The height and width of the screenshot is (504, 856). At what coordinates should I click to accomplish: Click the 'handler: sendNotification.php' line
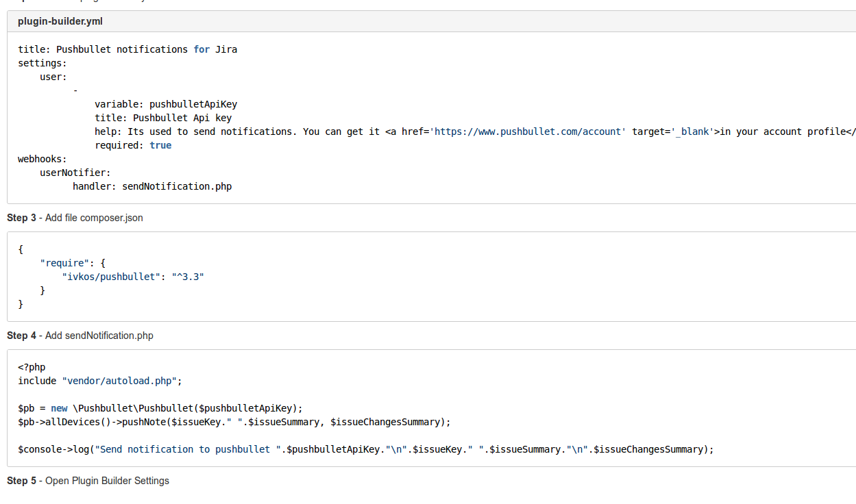(152, 186)
